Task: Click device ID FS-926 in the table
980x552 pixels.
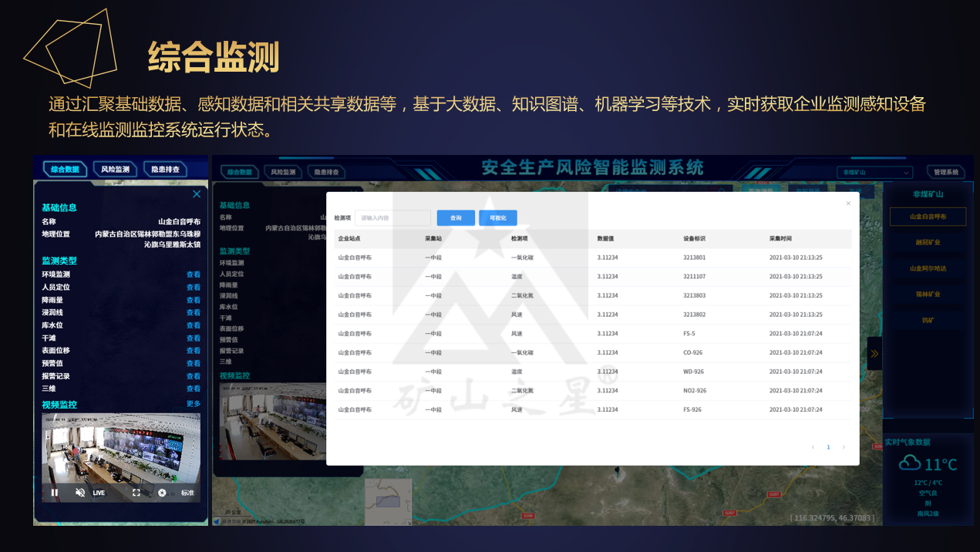Action: [x=692, y=409]
